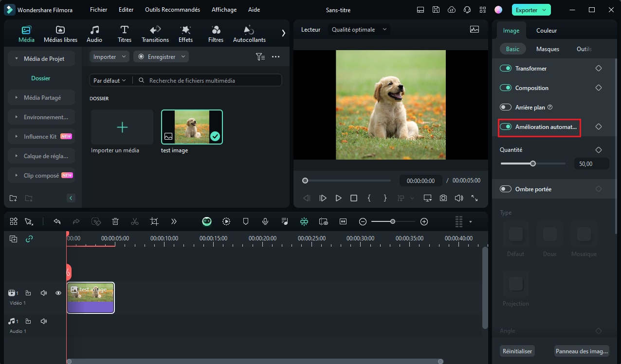Add keyframe for Quantité diamond icon

pos(599,150)
